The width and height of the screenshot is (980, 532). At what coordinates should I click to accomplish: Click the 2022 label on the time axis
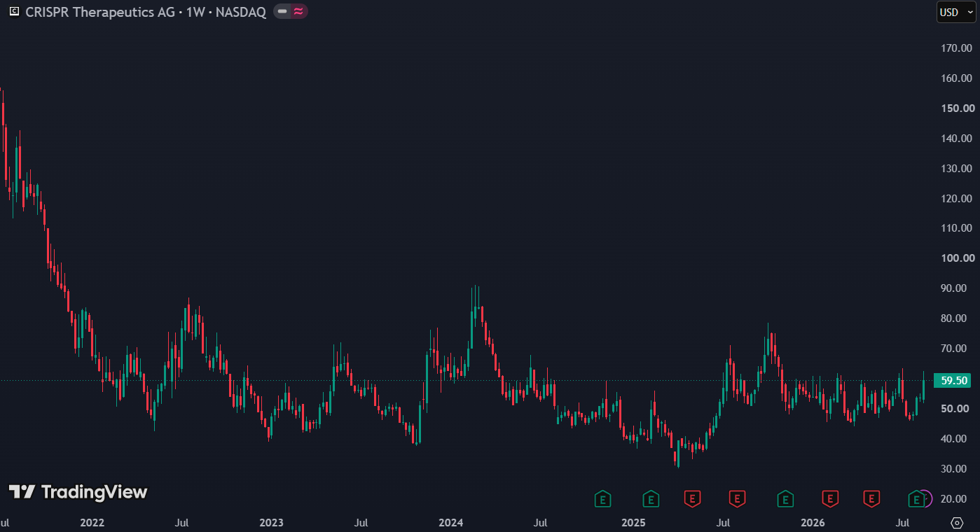click(x=92, y=523)
